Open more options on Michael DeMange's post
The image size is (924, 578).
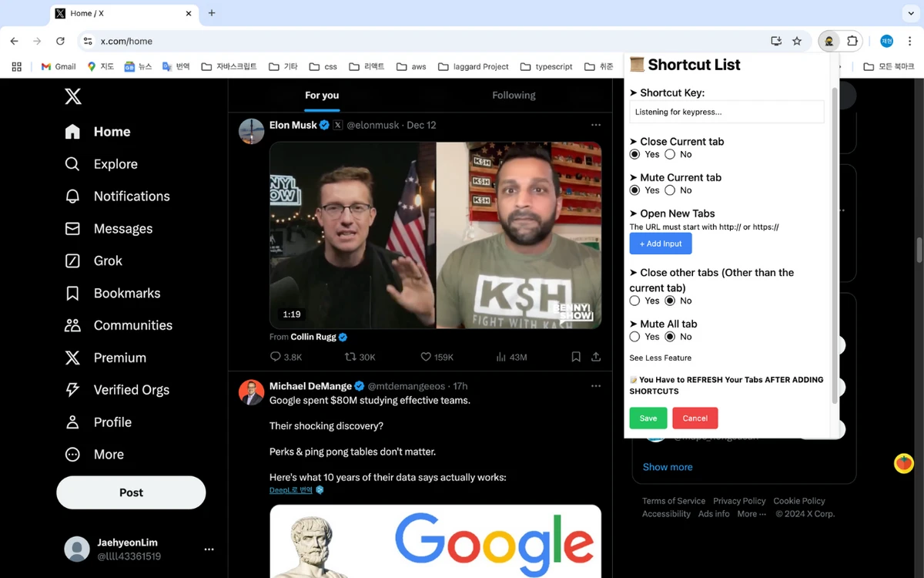click(x=596, y=386)
